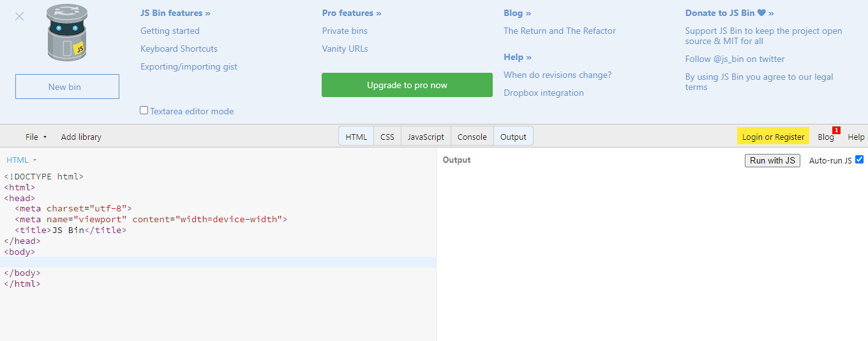This screenshot has height=341, width=868.
Task: Open Getting started link
Action: [170, 31]
